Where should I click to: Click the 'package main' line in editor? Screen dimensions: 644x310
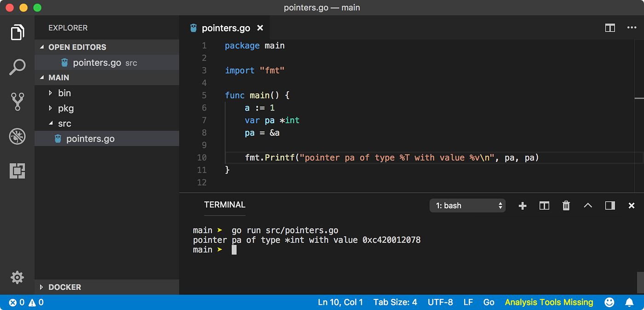click(x=254, y=46)
